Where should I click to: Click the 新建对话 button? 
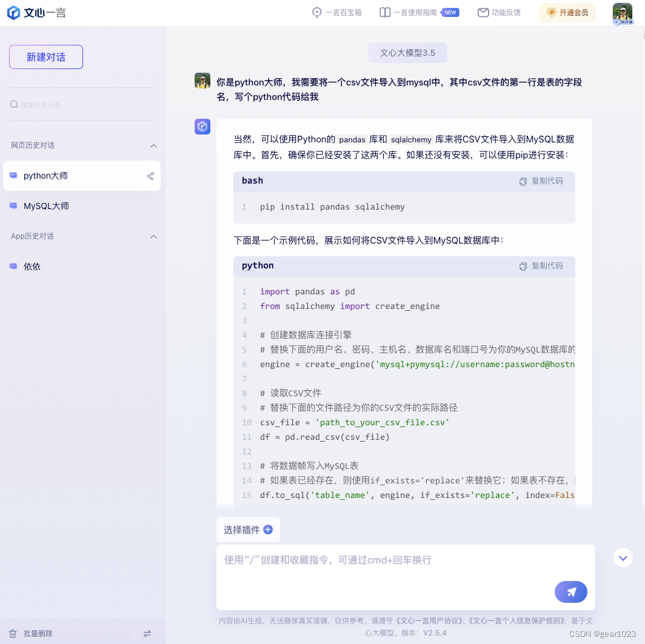45,56
